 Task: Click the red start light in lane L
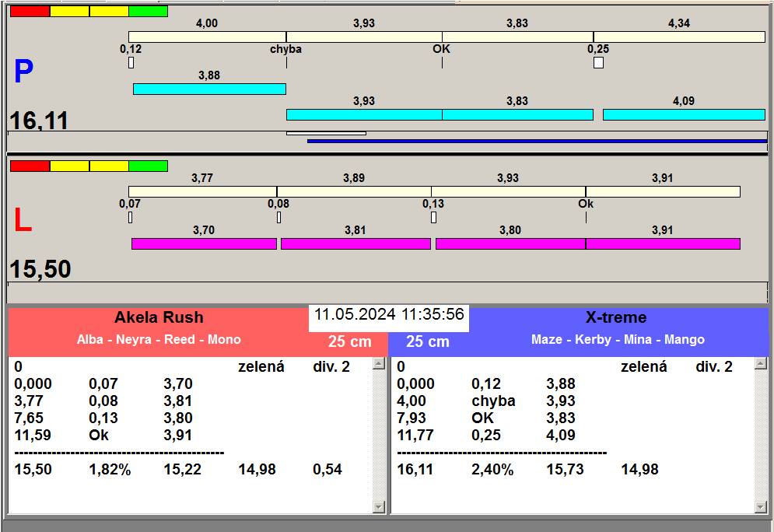point(30,166)
